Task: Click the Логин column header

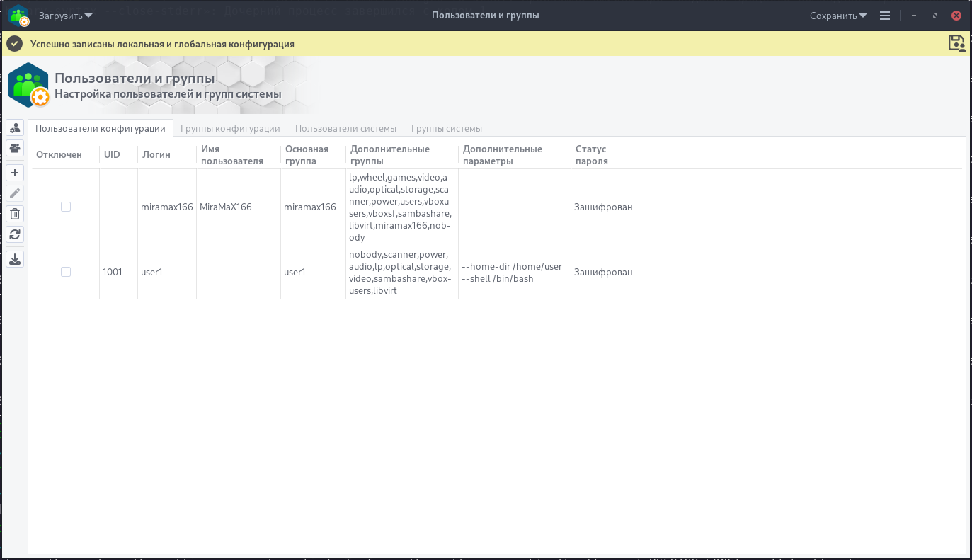Action: click(156, 155)
